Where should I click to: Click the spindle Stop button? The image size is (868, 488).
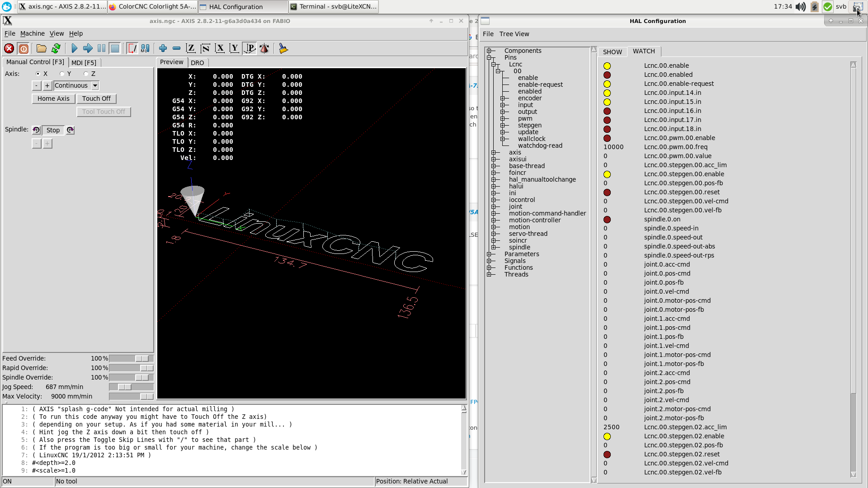(53, 130)
